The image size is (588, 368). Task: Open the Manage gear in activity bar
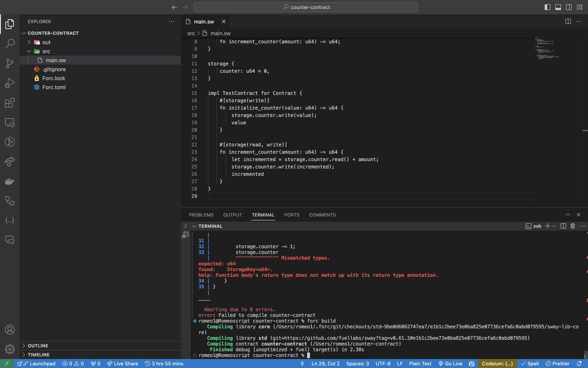pyautogui.click(x=9, y=349)
